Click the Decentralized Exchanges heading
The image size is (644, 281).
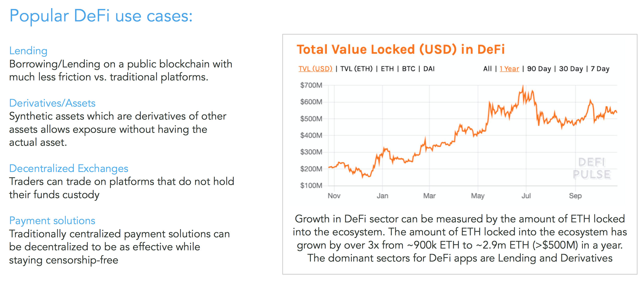click(x=68, y=168)
